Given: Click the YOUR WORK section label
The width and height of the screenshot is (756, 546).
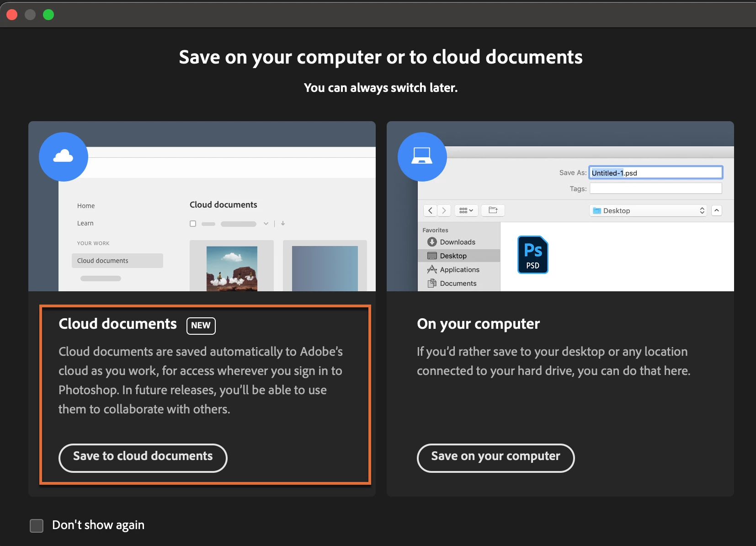Looking at the screenshot, I should (93, 243).
